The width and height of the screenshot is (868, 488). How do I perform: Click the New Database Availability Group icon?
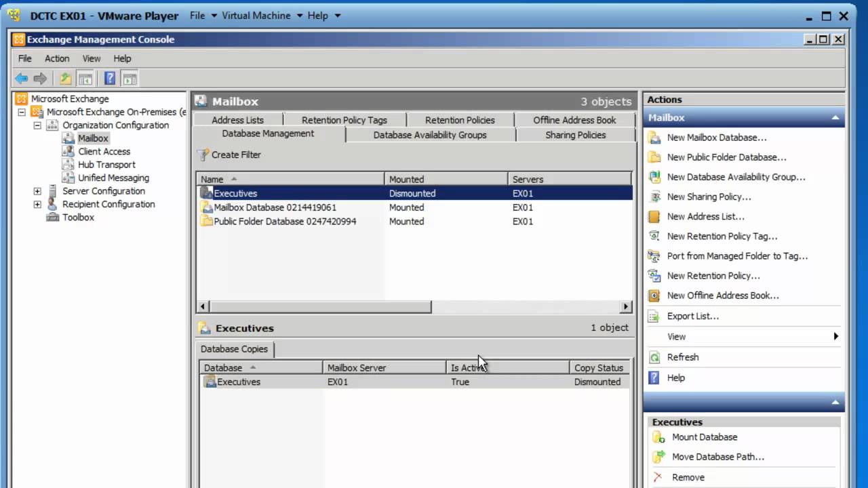(654, 177)
